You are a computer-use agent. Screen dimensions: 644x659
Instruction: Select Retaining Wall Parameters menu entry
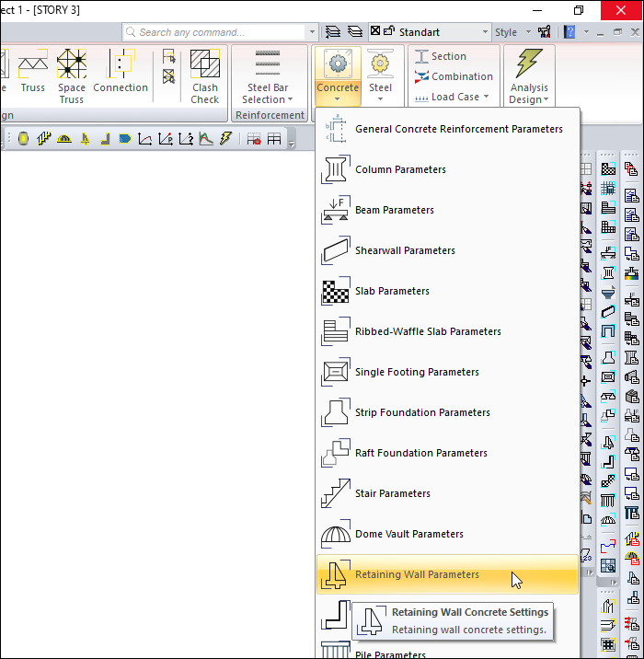tap(417, 574)
